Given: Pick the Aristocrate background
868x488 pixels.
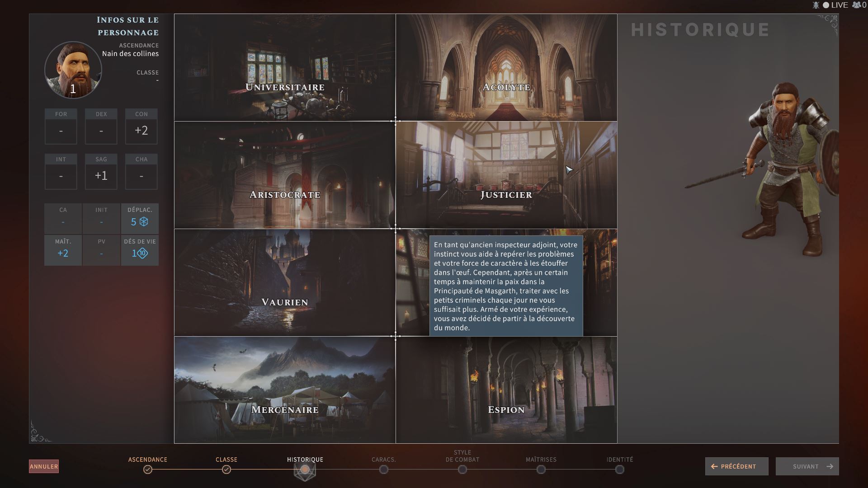Looking at the screenshot, I should tap(285, 175).
